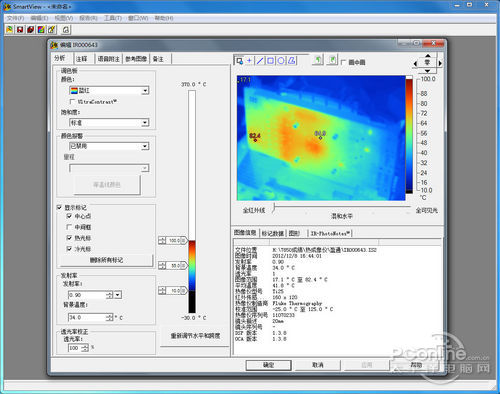This screenshot has height=394, width=500.
Task: Click the red floppy save toolbar icon
Action: coord(20,30)
